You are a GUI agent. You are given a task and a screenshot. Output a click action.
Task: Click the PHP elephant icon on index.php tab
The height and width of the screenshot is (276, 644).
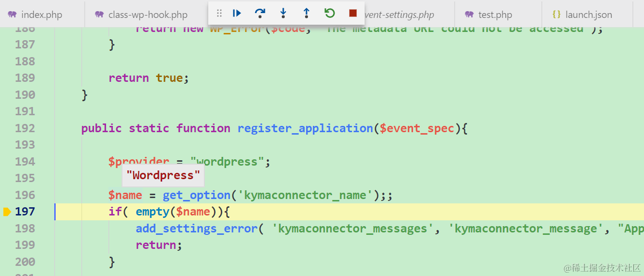click(12, 15)
